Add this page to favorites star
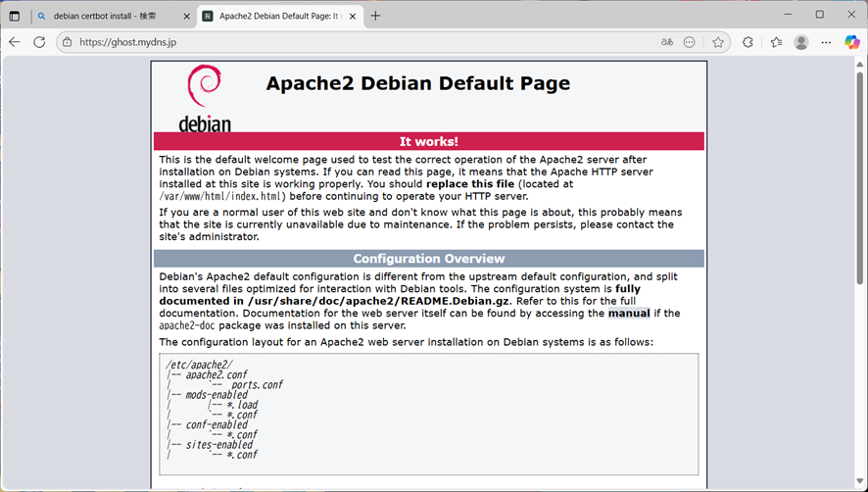Viewport: 868px width, 492px height. click(x=718, y=42)
